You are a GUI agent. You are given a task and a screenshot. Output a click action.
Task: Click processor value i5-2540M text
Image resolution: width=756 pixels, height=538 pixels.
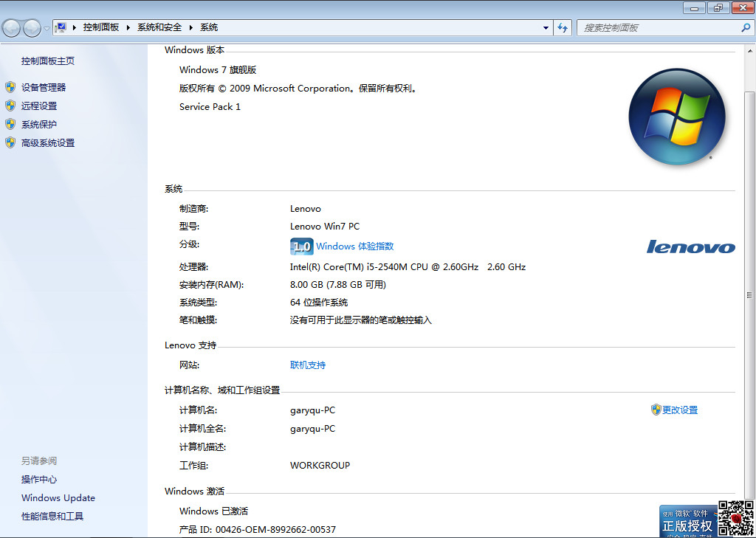point(408,266)
